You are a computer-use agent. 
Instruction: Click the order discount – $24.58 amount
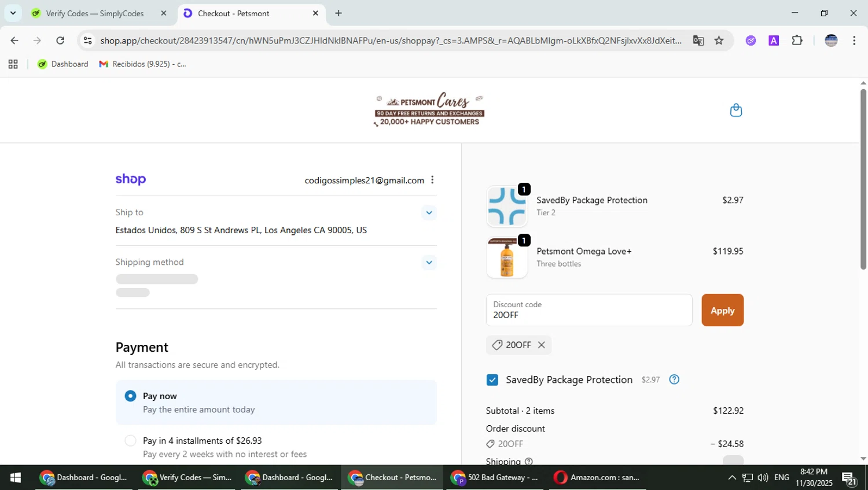[727, 444]
